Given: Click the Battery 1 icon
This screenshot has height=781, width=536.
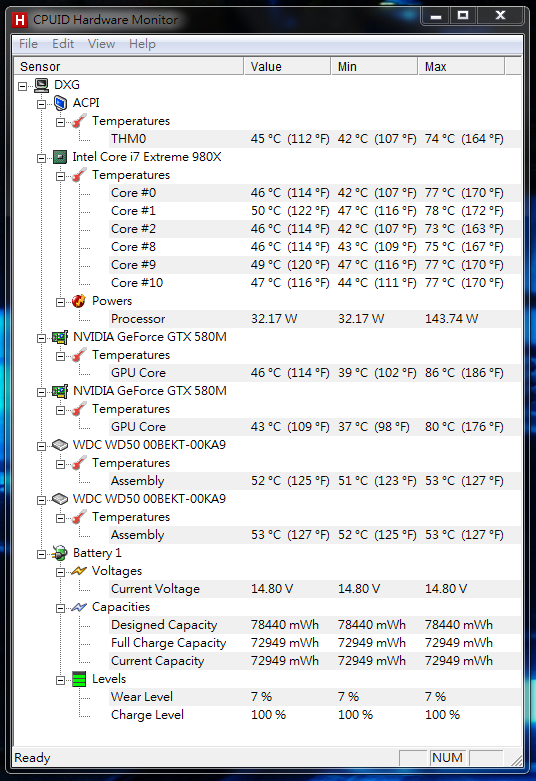Looking at the screenshot, I should click(x=60, y=553).
